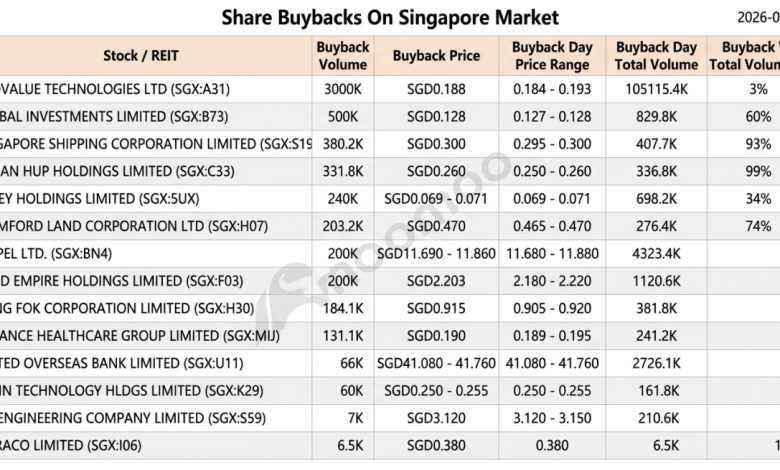Click the SGD2.203 buyback price cell
This screenshot has height=470, width=780.
436,281
